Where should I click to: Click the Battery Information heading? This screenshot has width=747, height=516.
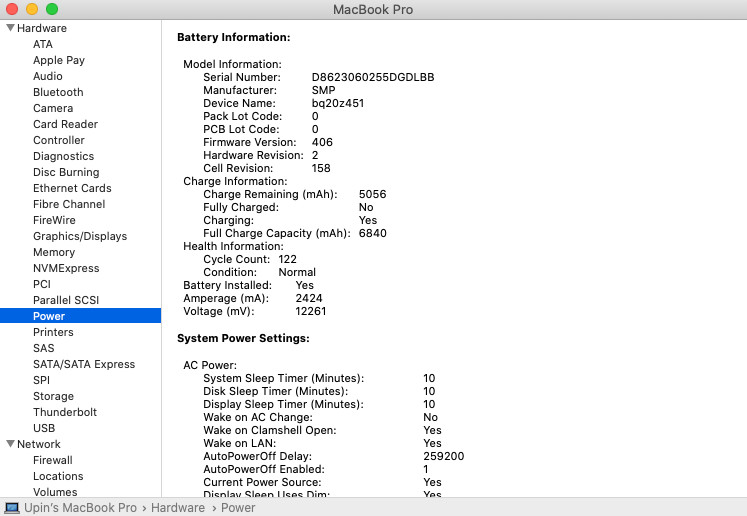234,37
